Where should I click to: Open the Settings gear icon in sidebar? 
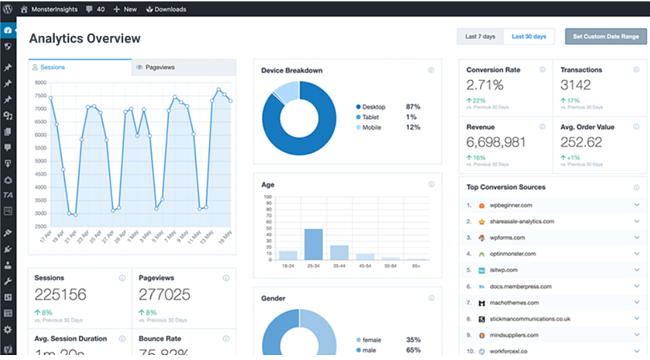coord(7,330)
